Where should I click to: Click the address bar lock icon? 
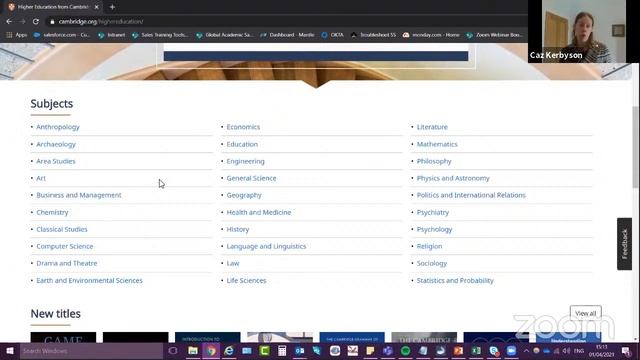tap(52, 22)
